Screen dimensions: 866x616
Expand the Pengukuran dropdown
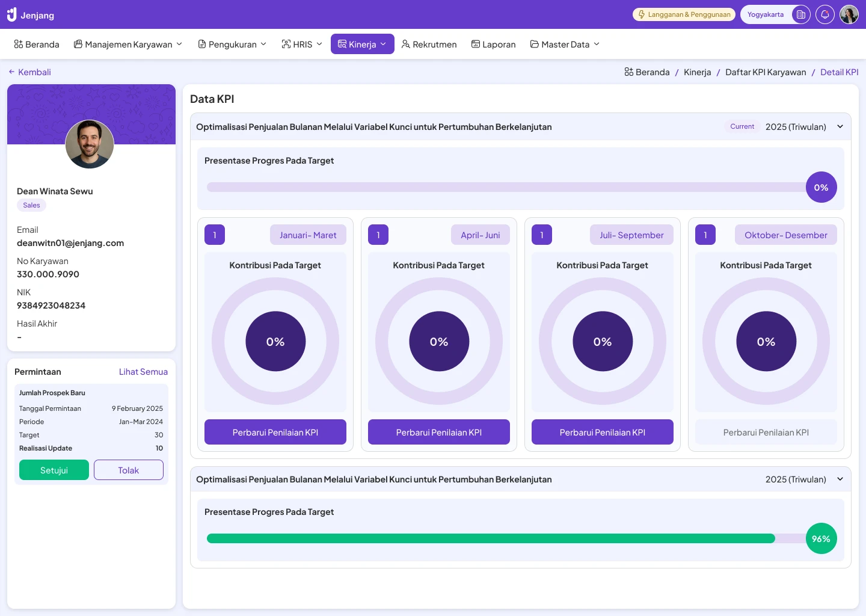[x=232, y=45]
